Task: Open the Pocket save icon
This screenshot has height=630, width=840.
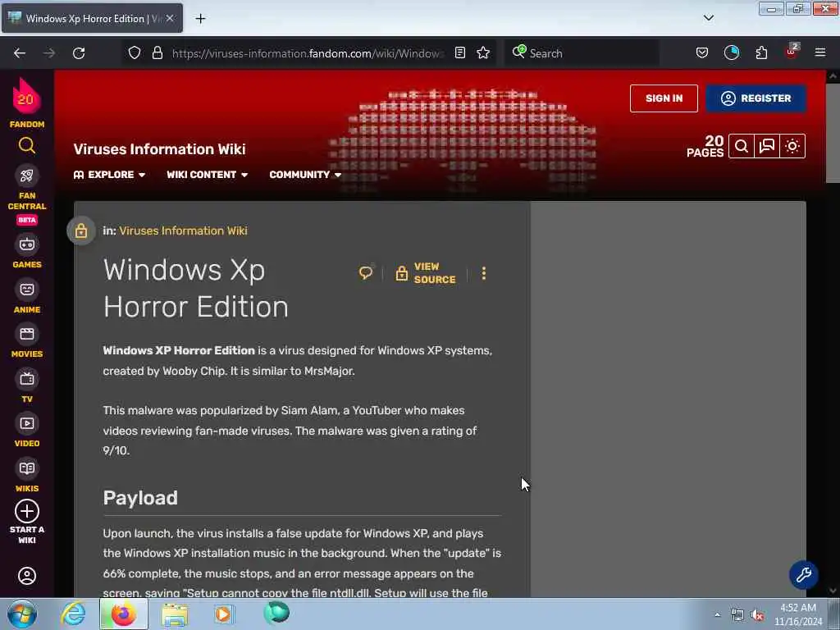Action: pyautogui.click(x=702, y=52)
